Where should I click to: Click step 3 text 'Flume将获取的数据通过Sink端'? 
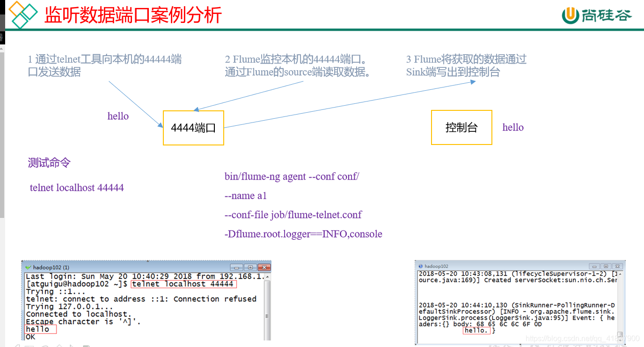[x=466, y=65]
